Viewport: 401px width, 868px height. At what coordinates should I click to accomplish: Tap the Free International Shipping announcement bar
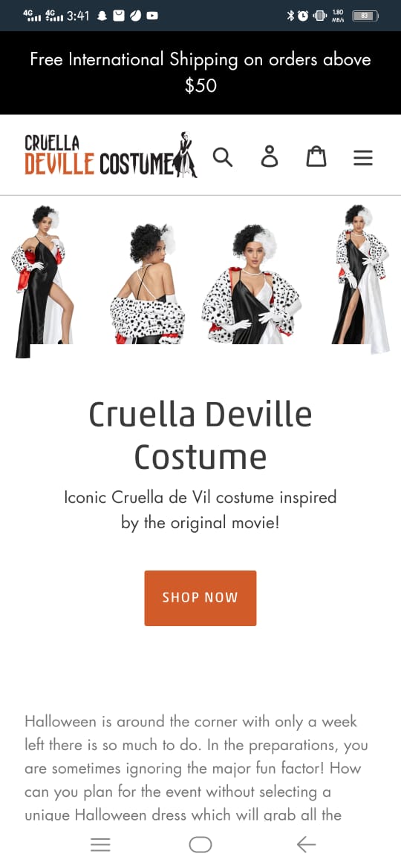click(x=200, y=73)
